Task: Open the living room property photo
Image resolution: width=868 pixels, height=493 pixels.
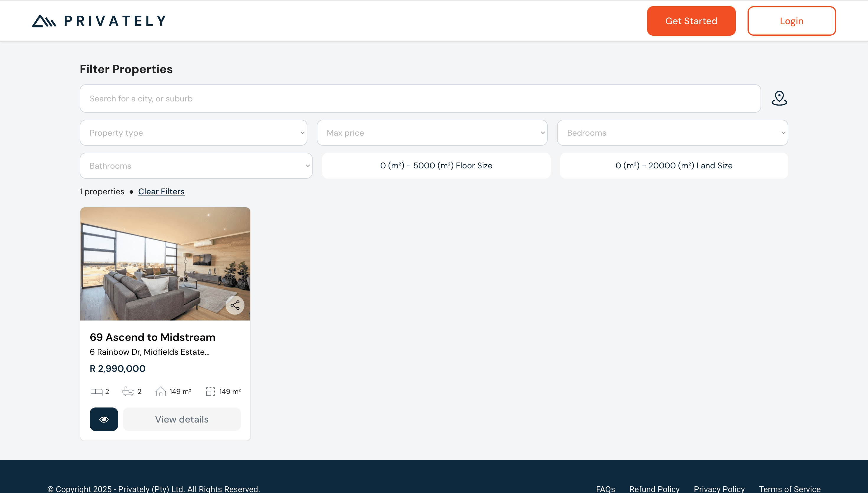Action: coord(165,264)
